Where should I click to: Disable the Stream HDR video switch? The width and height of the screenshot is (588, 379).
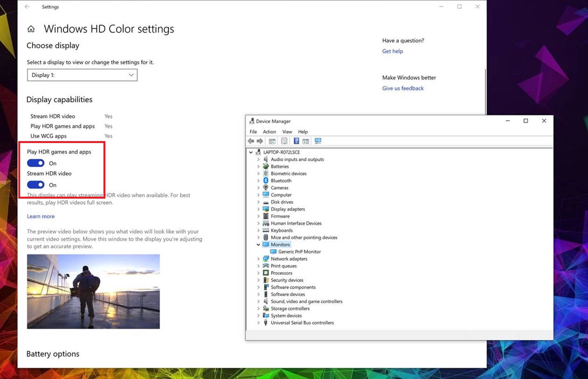(x=35, y=185)
